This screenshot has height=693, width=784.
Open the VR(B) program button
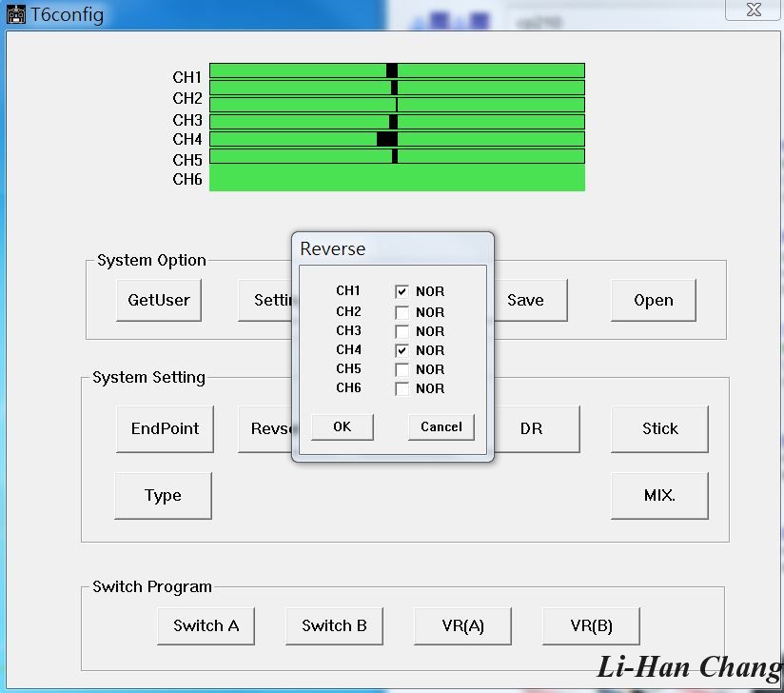591,625
